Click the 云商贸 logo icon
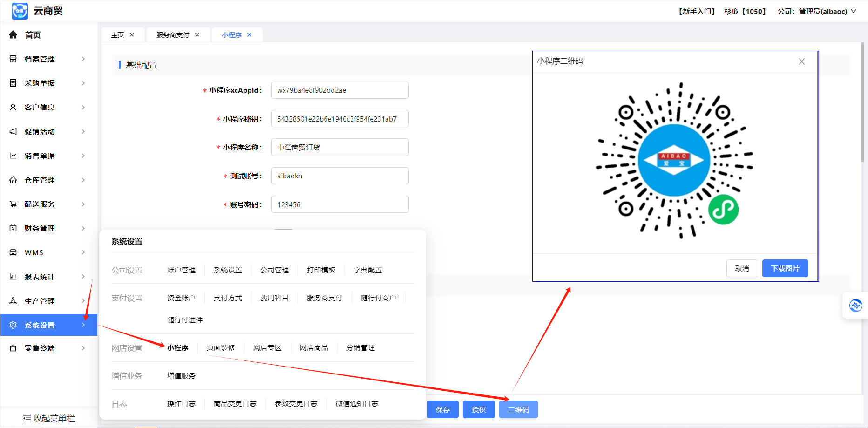 click(20, 11)
